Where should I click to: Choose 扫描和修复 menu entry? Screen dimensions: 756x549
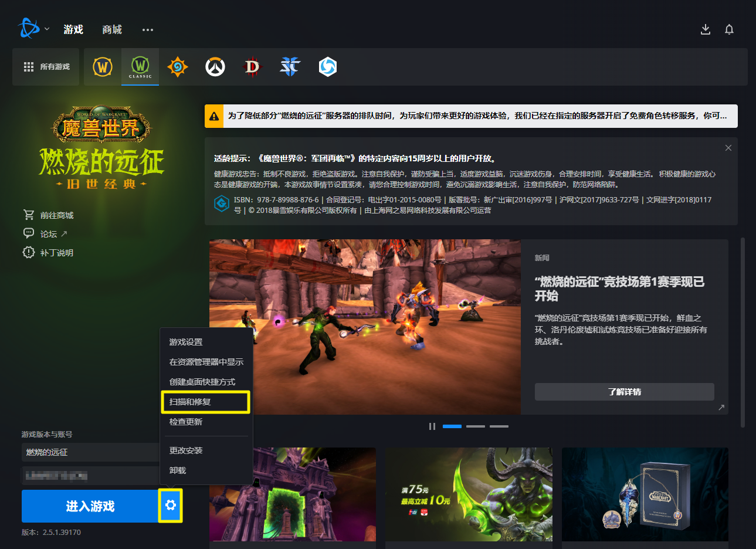206,402
